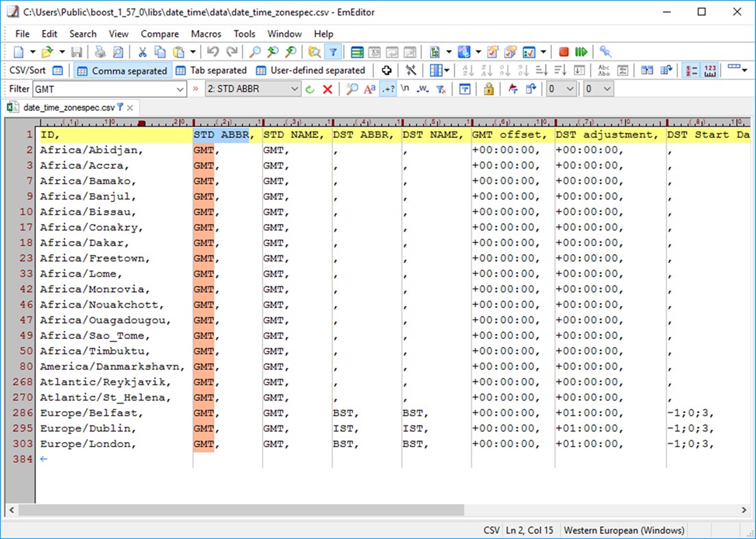Image resolution: width=756 pixels, height=539 pixels.
Task: Toggle Match Case (Aa) filter option
Action: (369, 89)
